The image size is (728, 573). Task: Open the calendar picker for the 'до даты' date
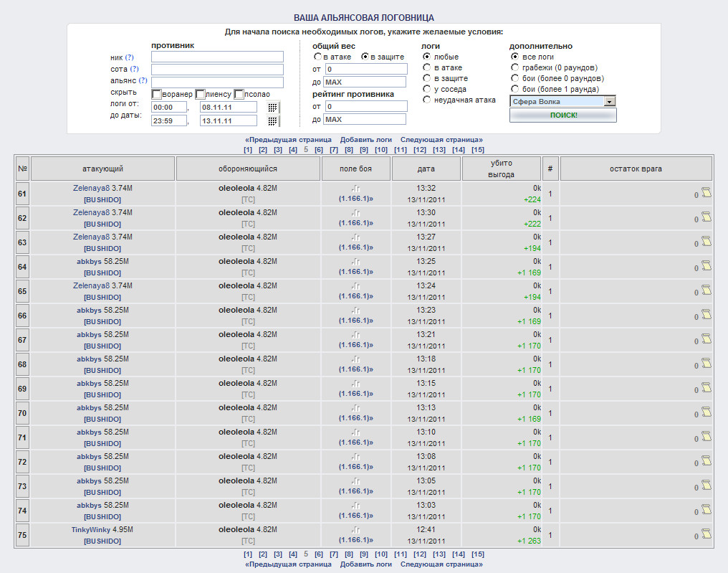[x=272, y=121]
